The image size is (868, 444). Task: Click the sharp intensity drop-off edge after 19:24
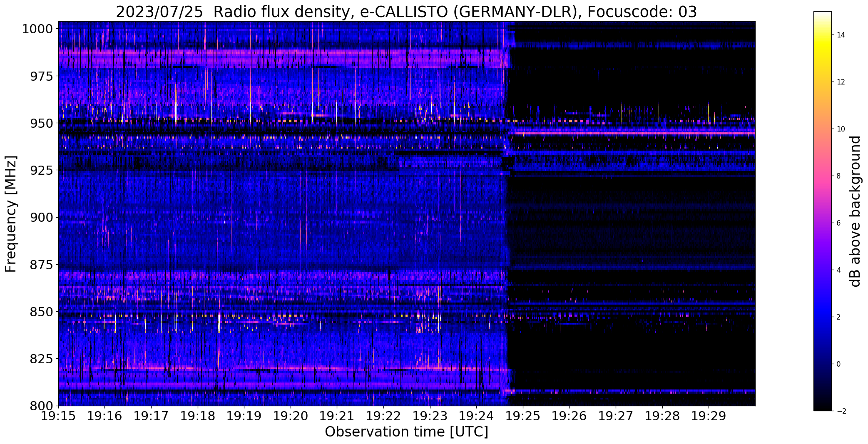pos(508,214)
